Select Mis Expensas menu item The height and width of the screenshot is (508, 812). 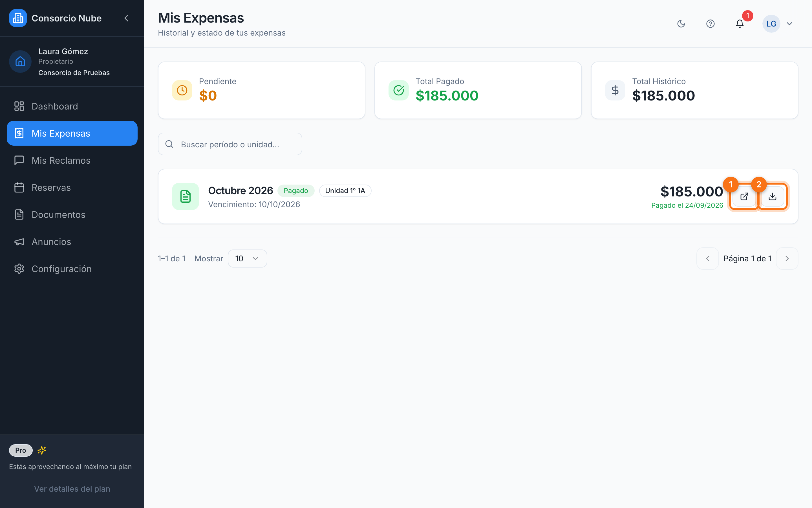[x=72, y=133]
